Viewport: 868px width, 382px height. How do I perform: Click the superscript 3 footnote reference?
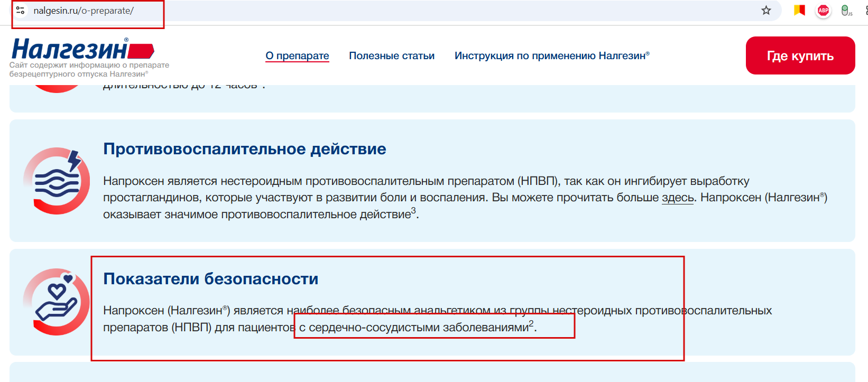[413, 210]
